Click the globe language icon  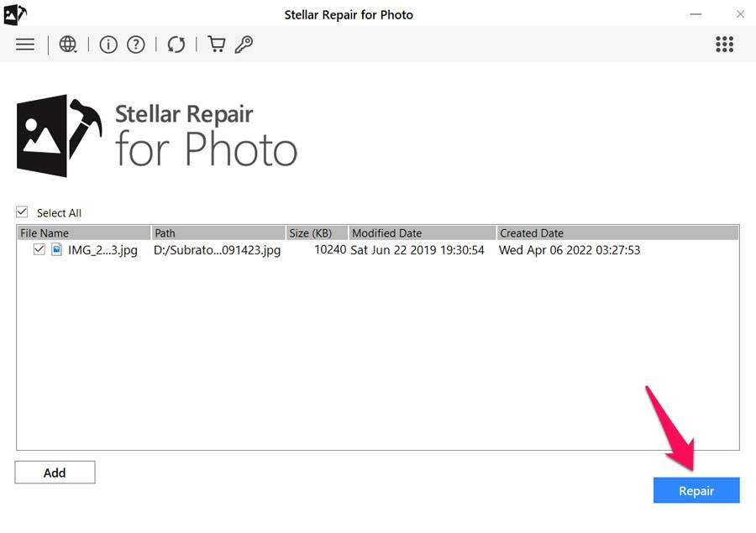coord(66,44)
